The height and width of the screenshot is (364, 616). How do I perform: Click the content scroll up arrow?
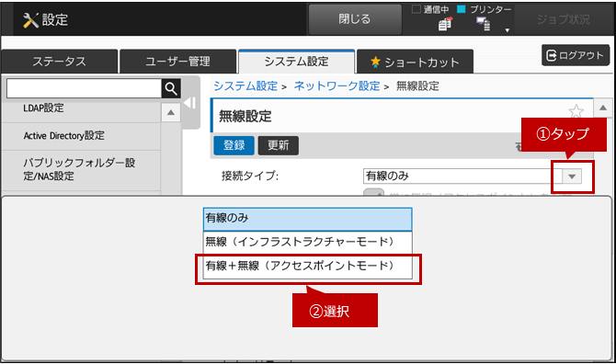coord(603,108)
